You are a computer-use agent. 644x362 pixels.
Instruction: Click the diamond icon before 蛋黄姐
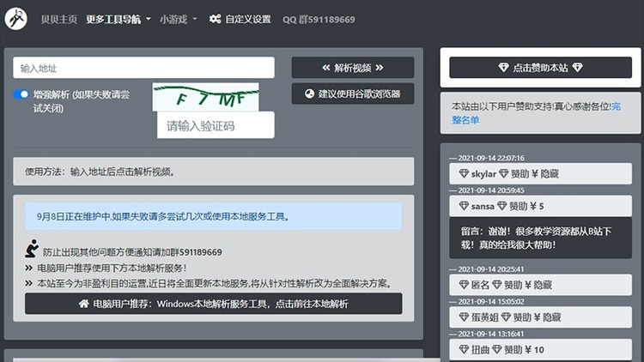click(x=465, y=317)
